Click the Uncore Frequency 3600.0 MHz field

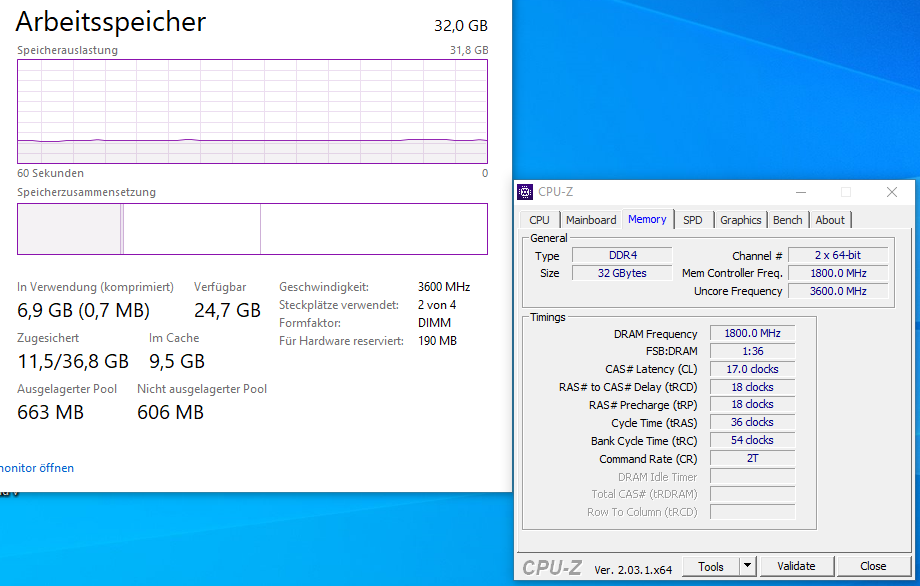point(838,291)
